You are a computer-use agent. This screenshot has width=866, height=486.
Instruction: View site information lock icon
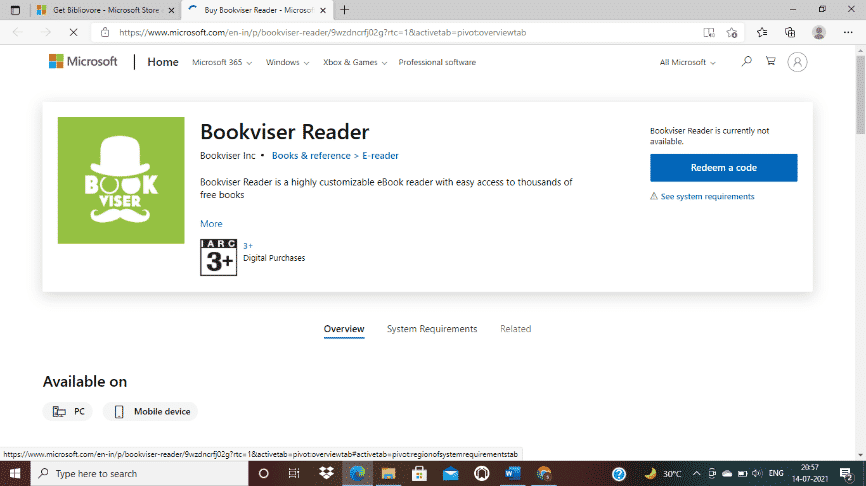point(105,33)
